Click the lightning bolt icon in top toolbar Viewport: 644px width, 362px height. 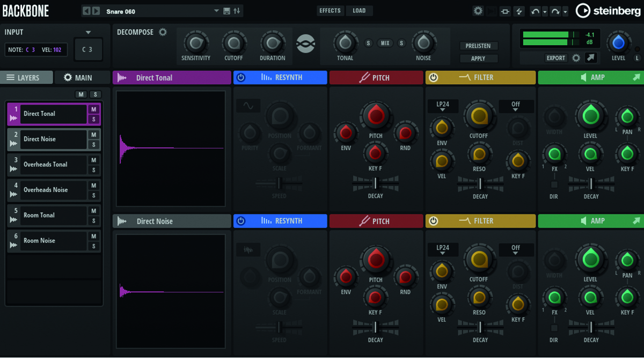pyautogui.click(x=519, y=11)
